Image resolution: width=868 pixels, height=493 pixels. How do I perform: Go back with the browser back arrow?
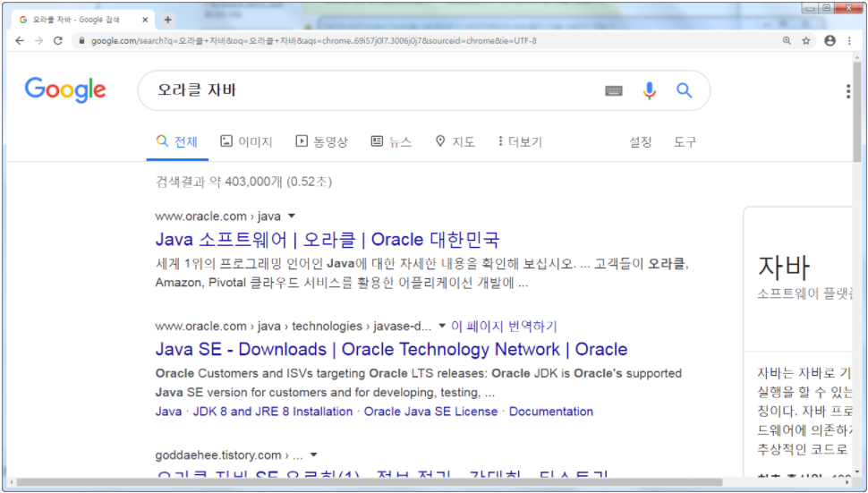click(x=20, y=40)
